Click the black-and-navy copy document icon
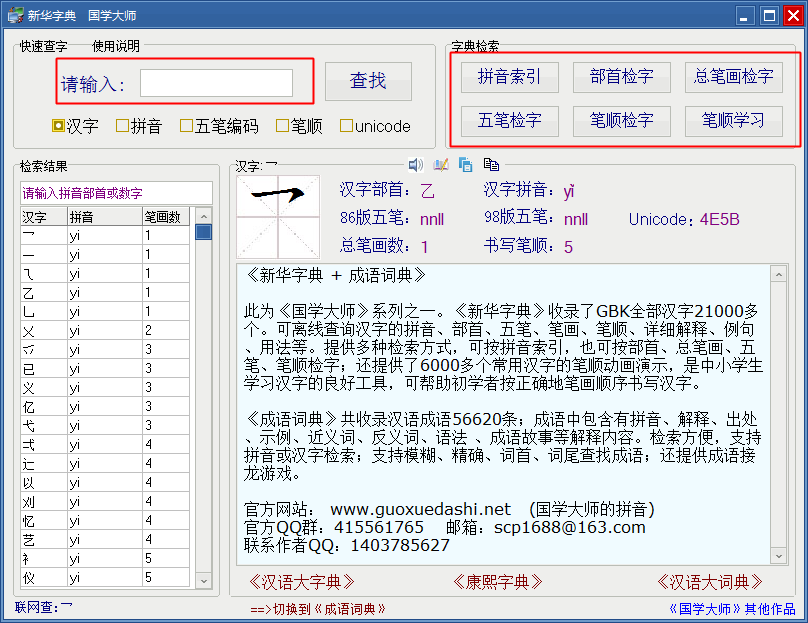 click(x=491, y=164)
